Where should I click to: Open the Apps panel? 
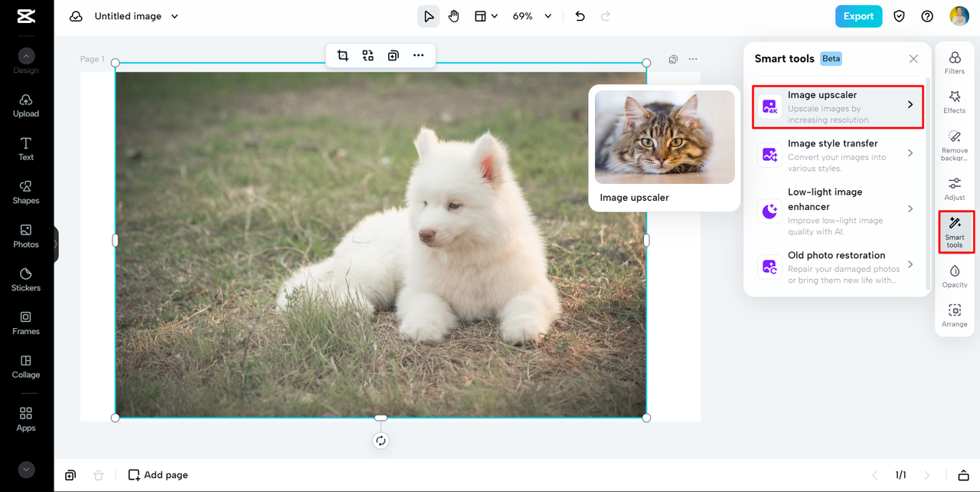click(x=26, y=419)
